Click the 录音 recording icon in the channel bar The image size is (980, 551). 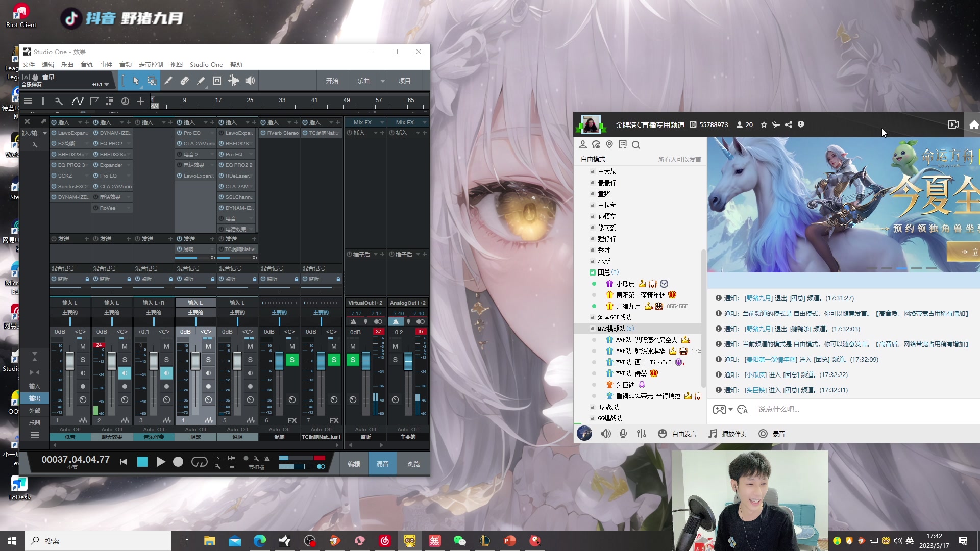tap(764, 433)
